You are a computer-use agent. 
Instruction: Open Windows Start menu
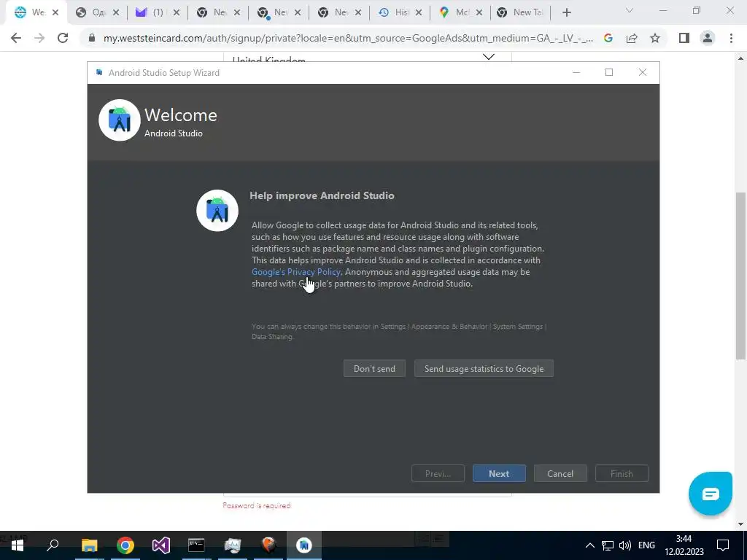18,545
